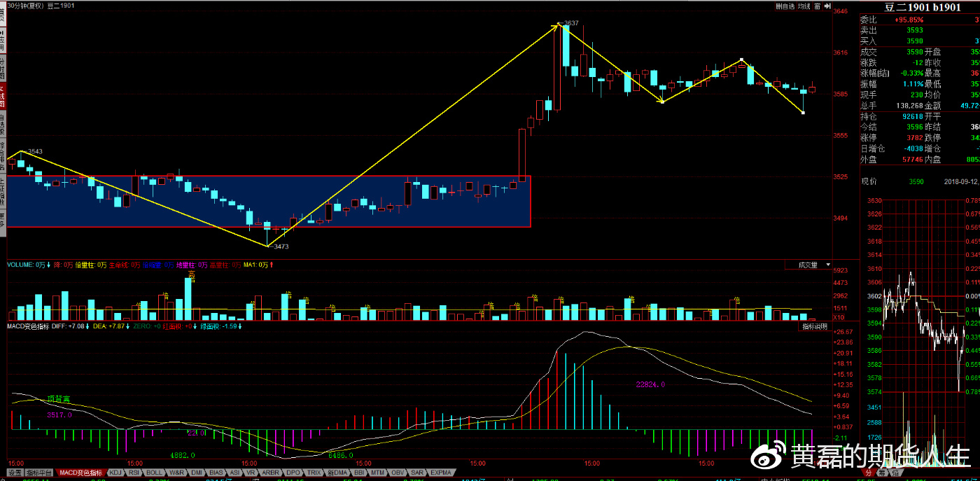Switch to KDJ indicator tab

tap(115, 473)
